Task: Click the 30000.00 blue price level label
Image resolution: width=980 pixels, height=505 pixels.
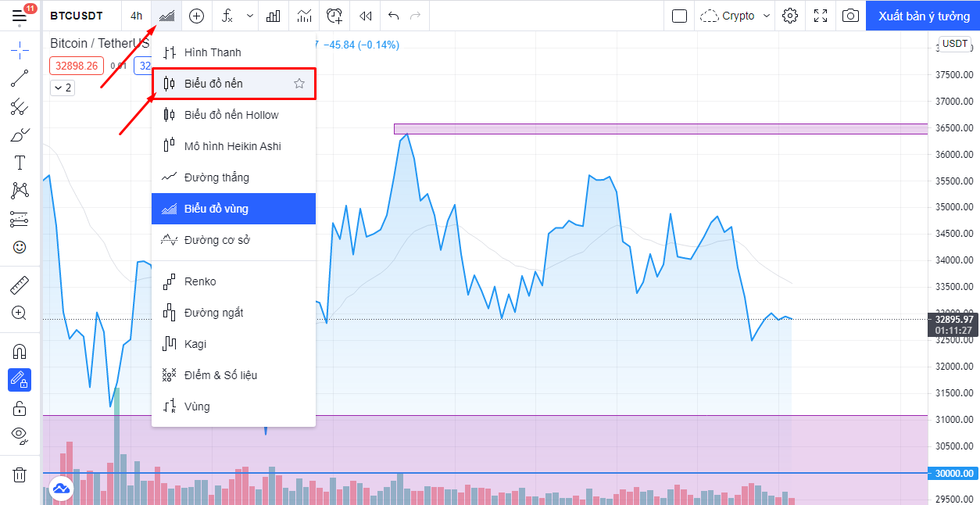Action: tap(953, 473)
